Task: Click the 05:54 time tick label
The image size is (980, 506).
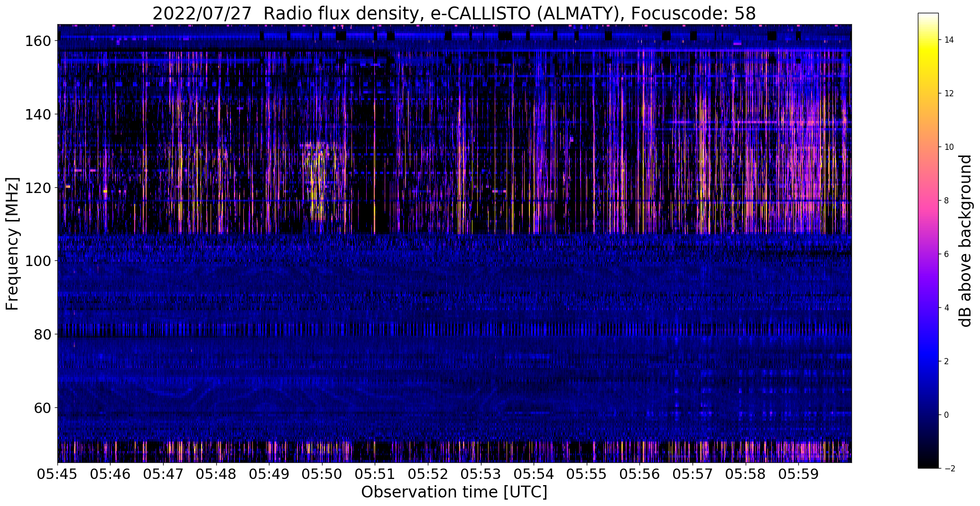Action: [534, 474]
